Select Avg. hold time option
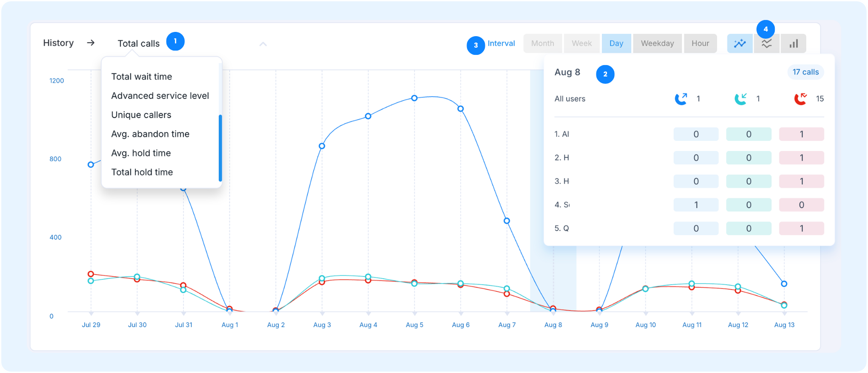Image resolution: width=868 pixels, height=373 pixels. click(141, 153)
